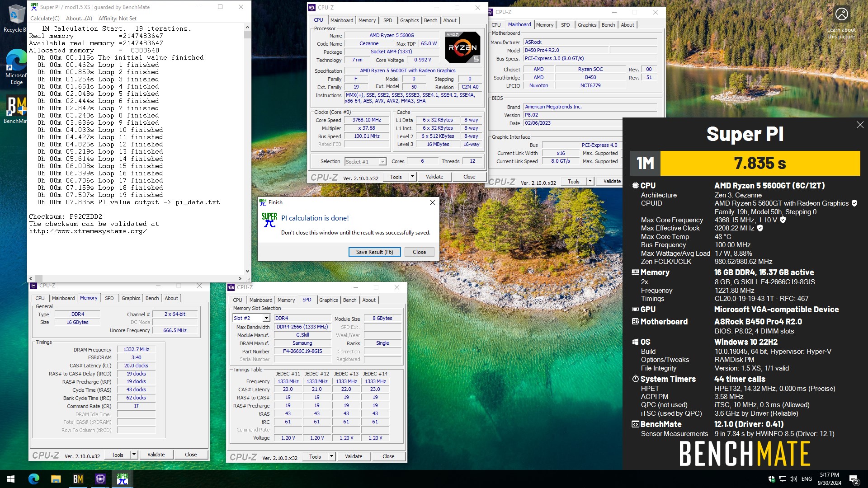Viewport: 868px width, 488px height.
Task: Click Part Number field F4-2666C19-8GIS
Action: point(302,352)
